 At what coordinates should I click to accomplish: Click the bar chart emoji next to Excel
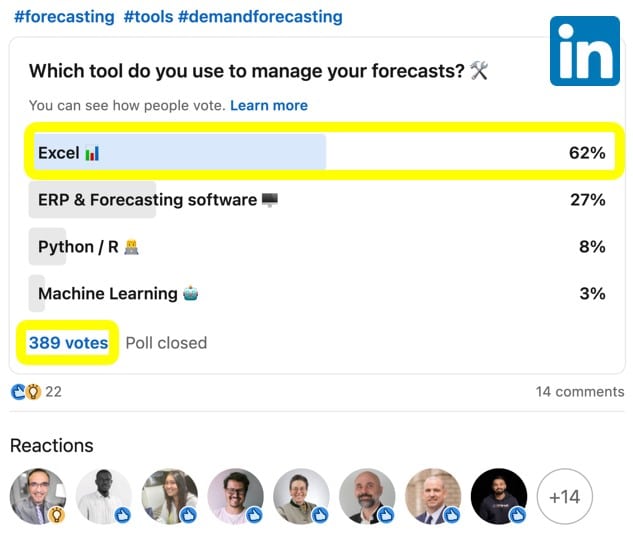pos(92,153)
